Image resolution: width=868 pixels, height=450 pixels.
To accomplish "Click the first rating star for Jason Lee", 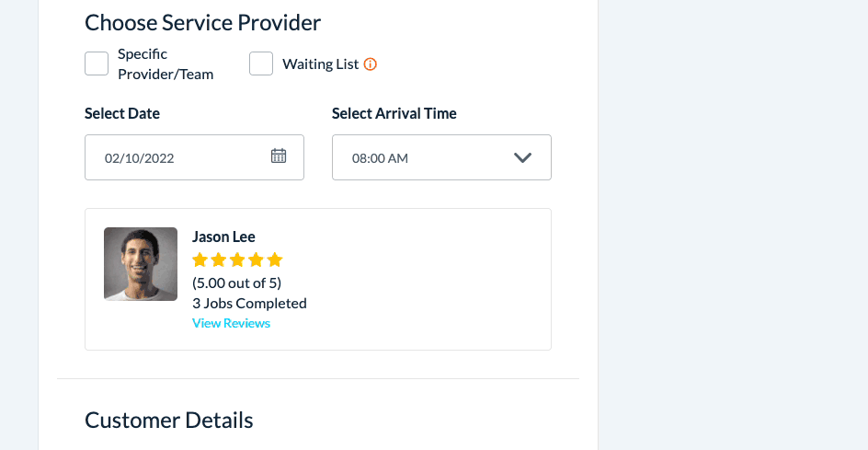I will pos(200,260).
